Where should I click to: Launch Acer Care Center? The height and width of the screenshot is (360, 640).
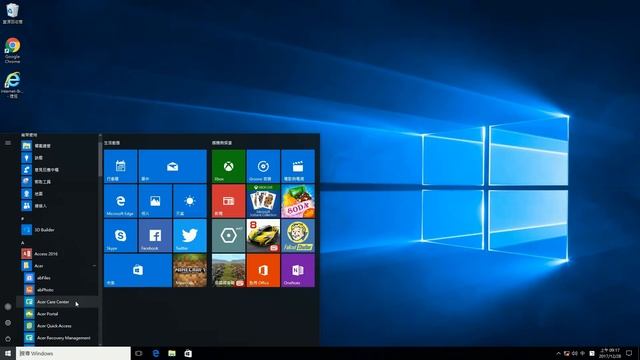[57, 302]
